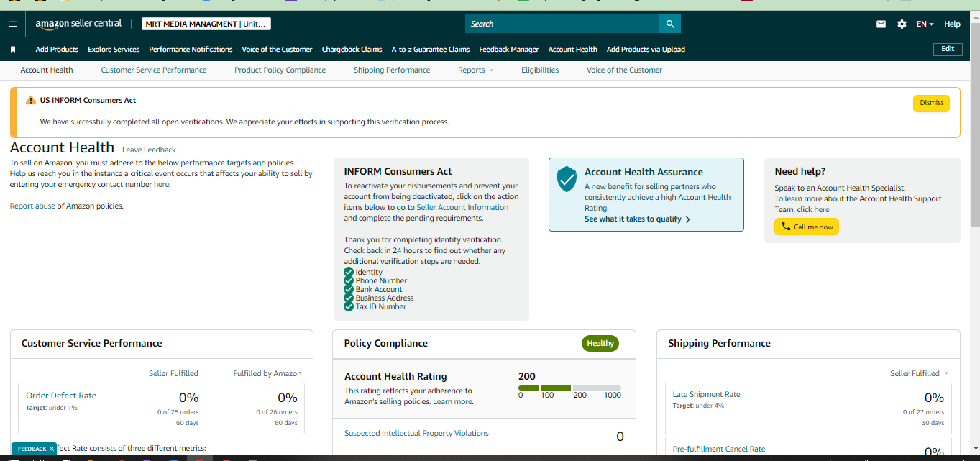This screenshot has height=461, width=980.
Task: Open Learn more link under Account Health Rating
Action: coord(452,401)
